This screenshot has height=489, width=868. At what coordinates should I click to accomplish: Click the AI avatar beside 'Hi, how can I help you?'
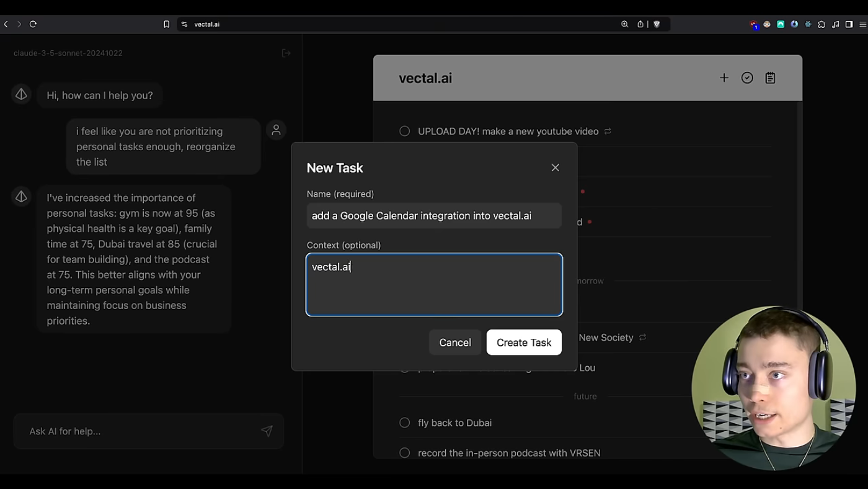click(21, 94)
